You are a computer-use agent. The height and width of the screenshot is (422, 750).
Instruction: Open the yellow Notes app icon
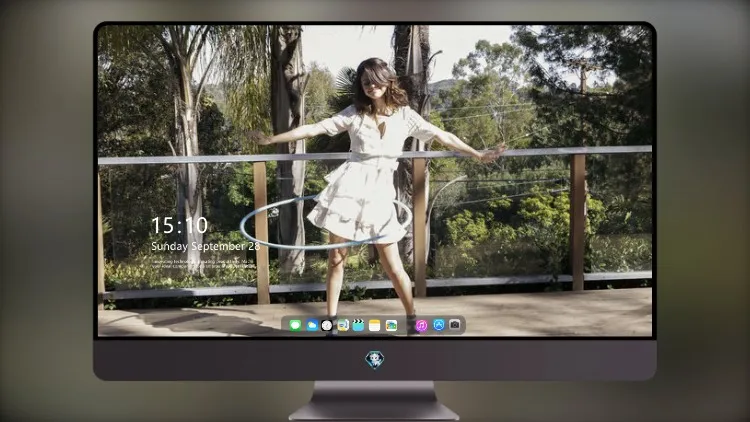tap(375, 325)
